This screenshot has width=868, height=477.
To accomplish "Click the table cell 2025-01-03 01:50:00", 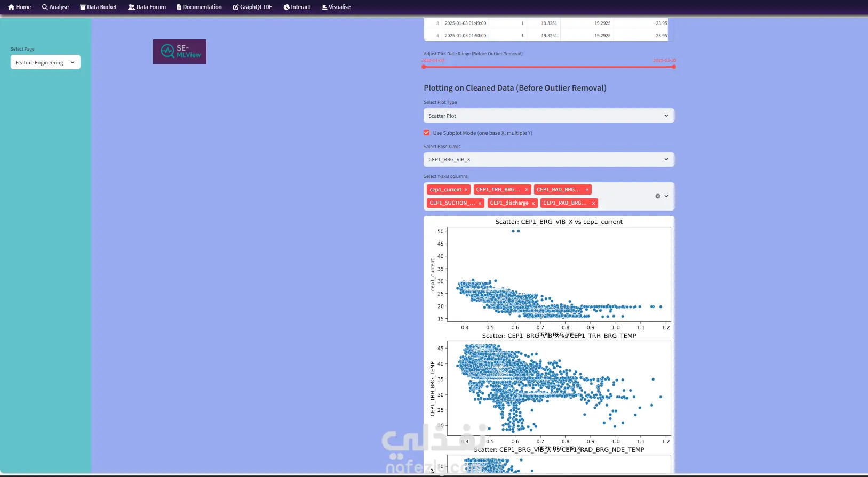I will point(465,36).
